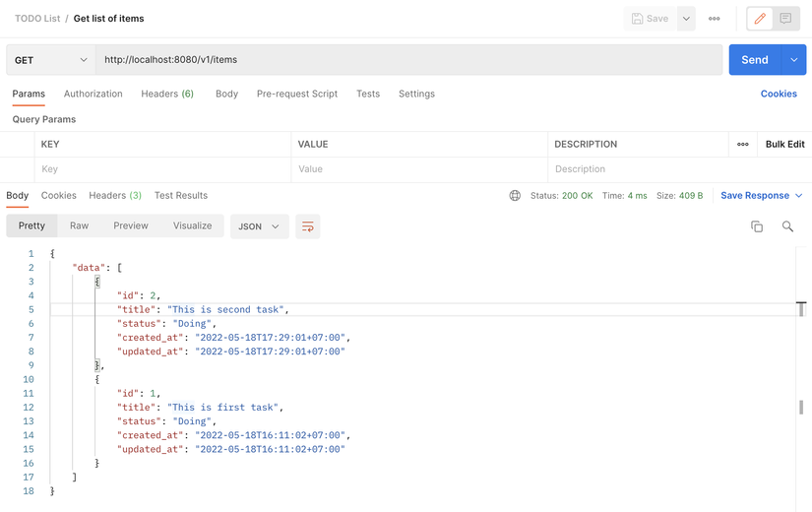Click the request URL input field
This screenshot has height=512, width=812.
click(x=408, y=60)
